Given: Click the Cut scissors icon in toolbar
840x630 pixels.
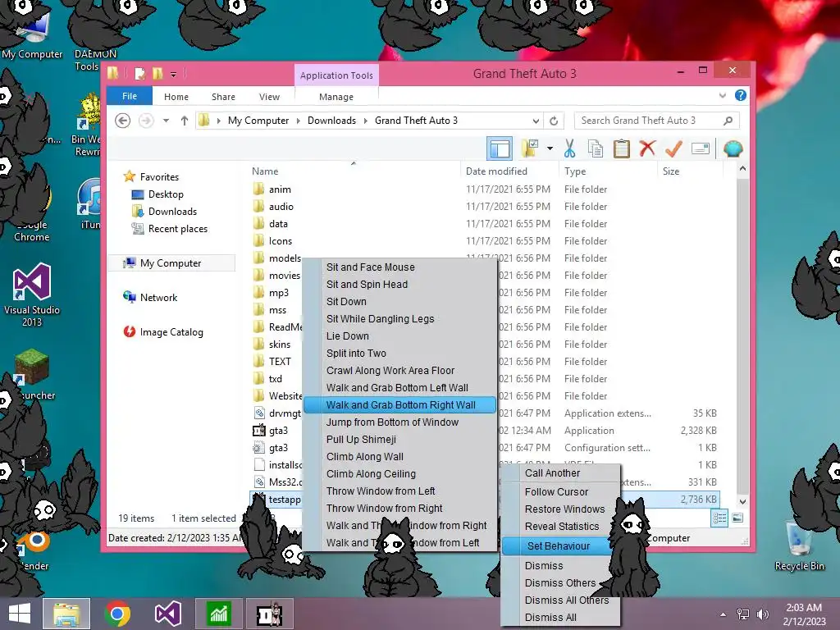Looking at the screenshot, I should coord(569,148).
